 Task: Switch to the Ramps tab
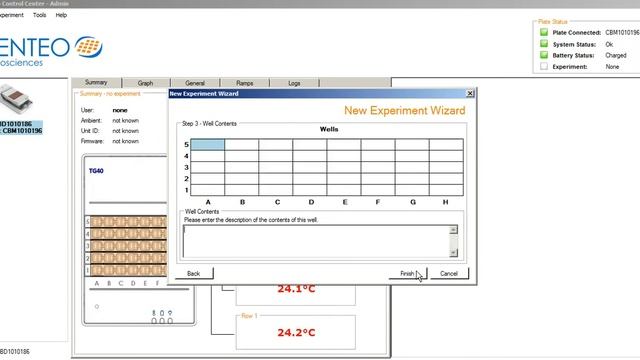point(244,83)
